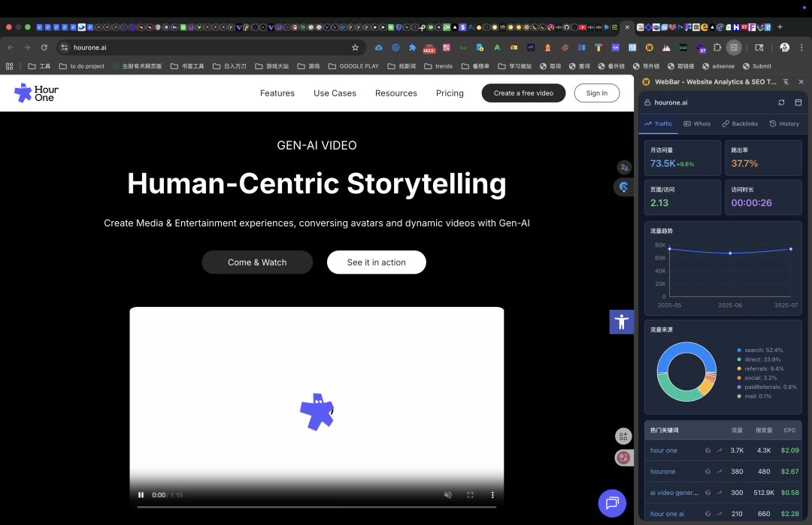The width and height of the screenshot is (812, 525).
Task: Open the red 1422 badge extension
Action: pyautogui.click(x=429, y=48)
